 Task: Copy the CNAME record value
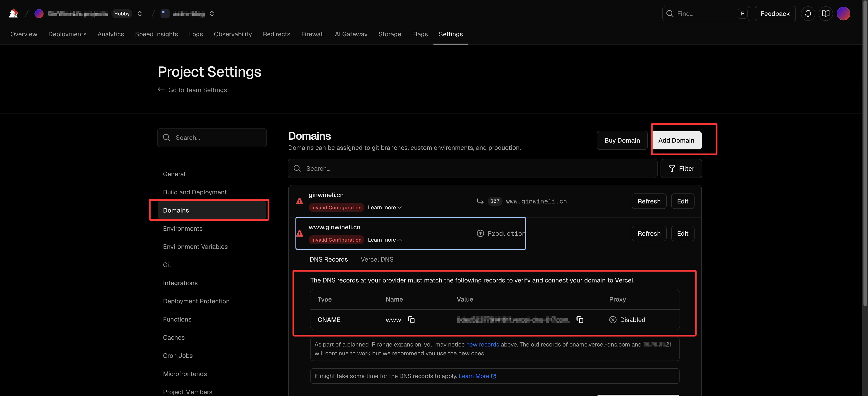coord(580,319)
